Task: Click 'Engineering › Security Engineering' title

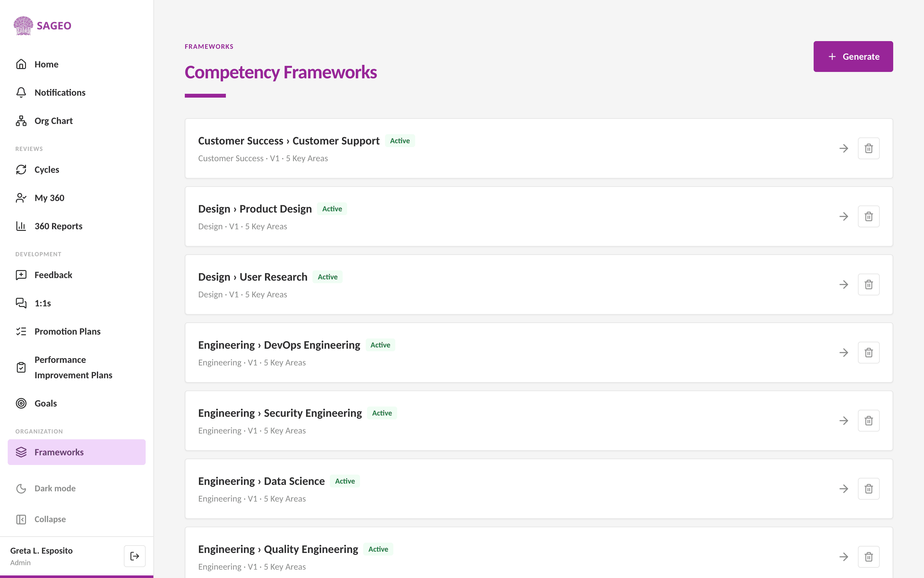Action: [280, 413]
